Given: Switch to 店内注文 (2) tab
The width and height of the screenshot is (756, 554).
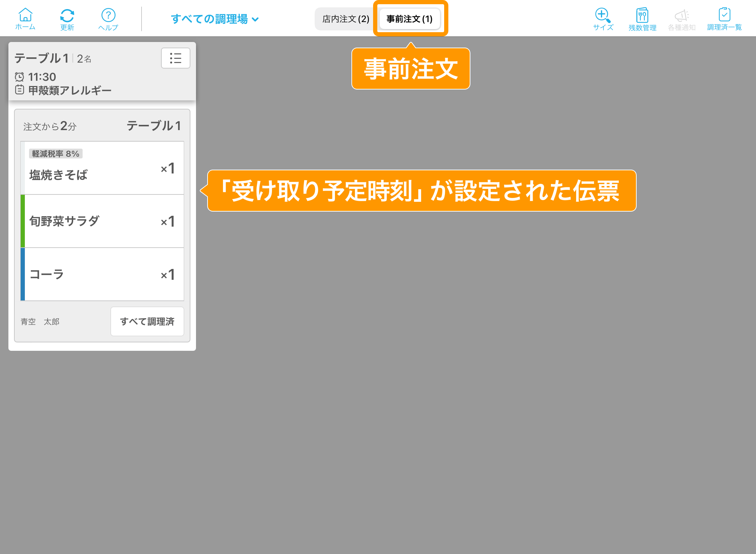Looking at the screenshot, I should tap(345, 19).
